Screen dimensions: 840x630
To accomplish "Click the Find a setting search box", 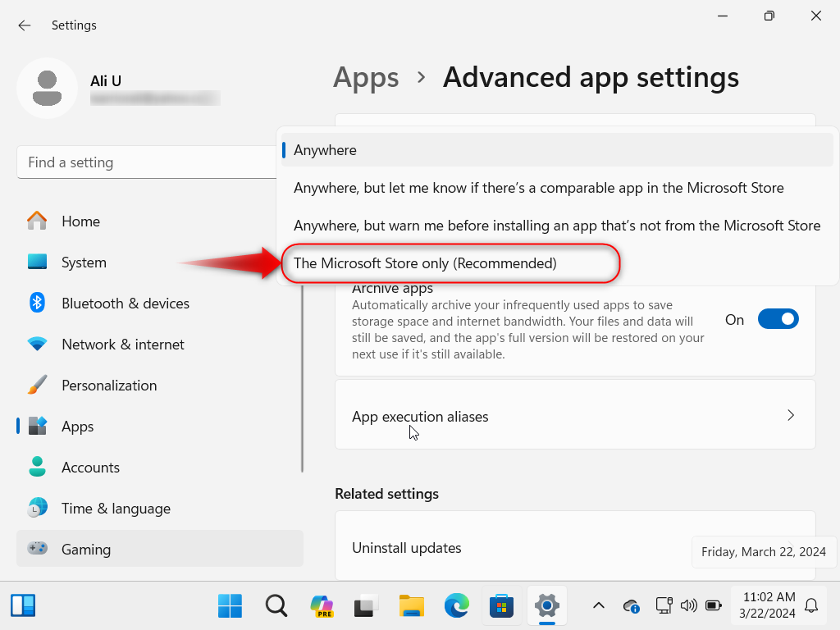I will coord(148,162).
